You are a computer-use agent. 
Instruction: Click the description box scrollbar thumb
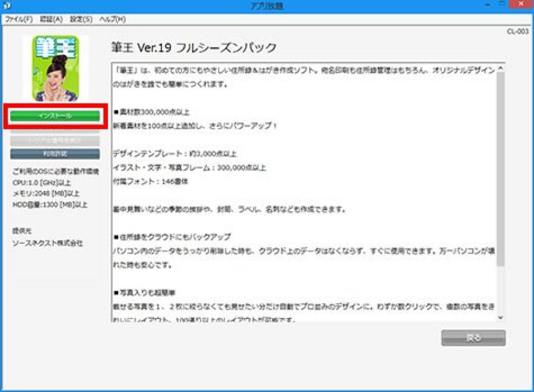coord(500,169)
